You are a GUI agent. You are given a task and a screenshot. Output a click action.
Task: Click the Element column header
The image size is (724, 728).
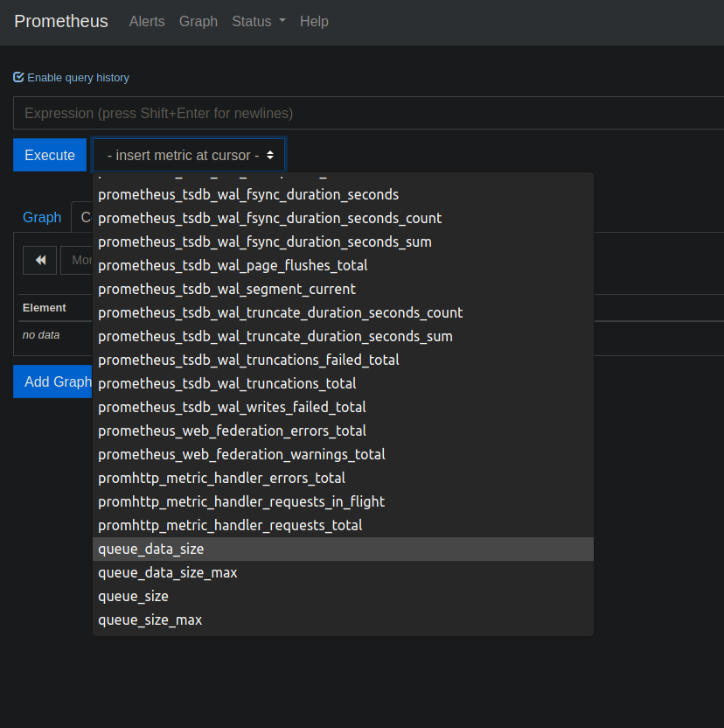pos(45,308)
